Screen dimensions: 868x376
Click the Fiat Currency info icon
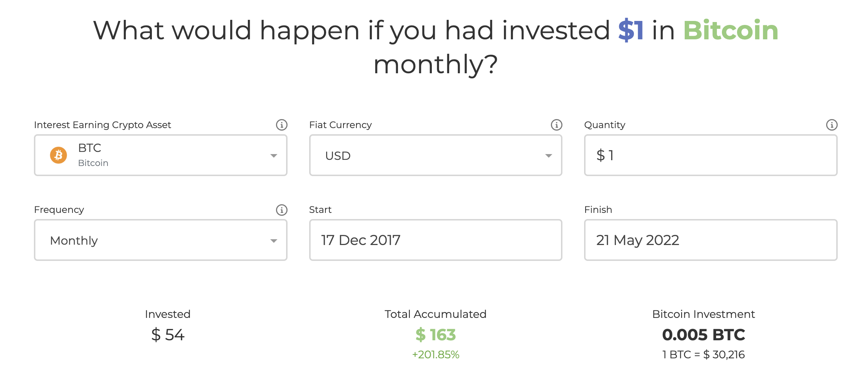click(x=556, y=125)
